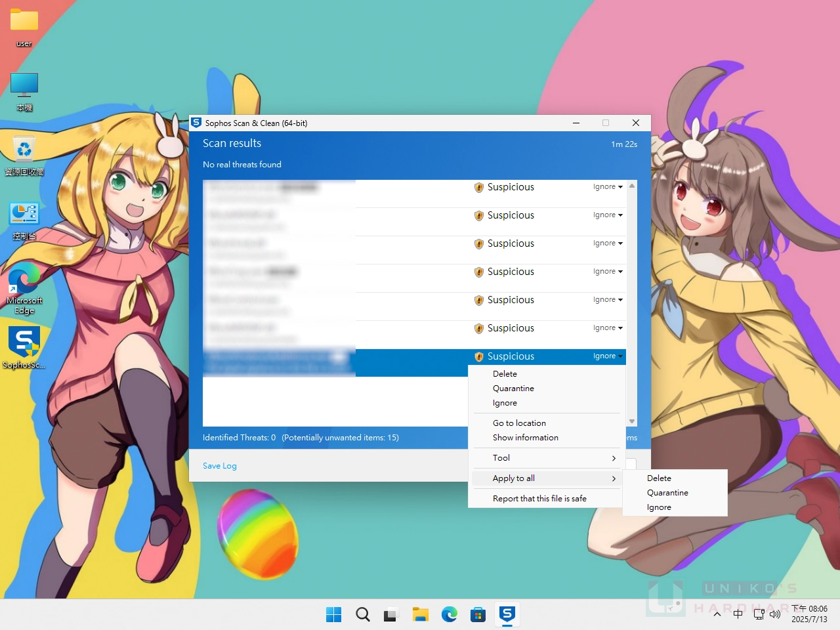
Task: Choose Delete in the context menu
Action: (547, 374)
